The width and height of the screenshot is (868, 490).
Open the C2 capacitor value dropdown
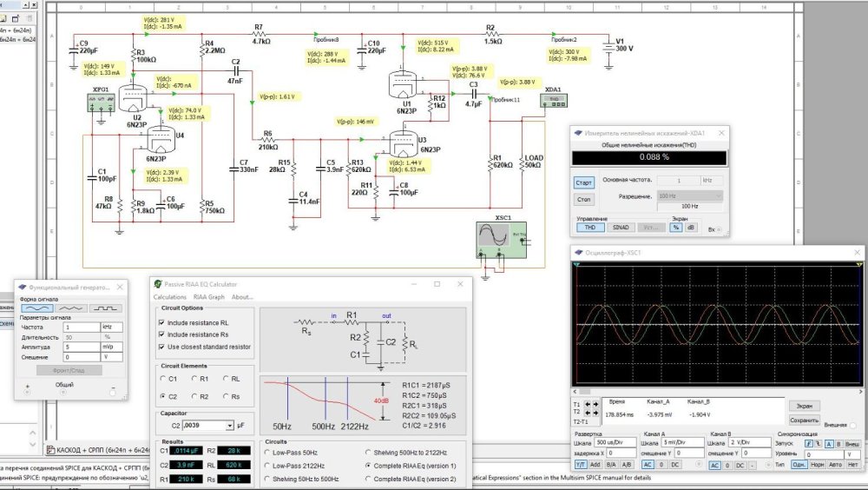(230, 426)
